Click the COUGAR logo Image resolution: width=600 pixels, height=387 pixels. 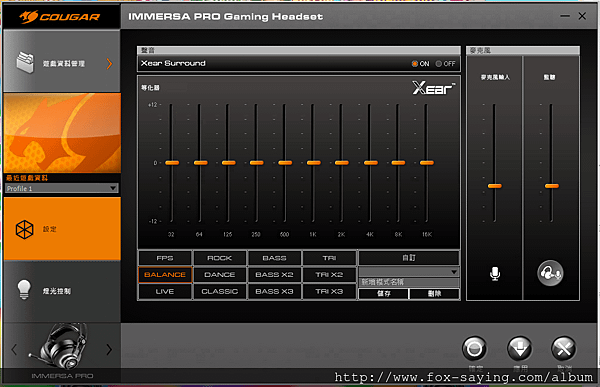(60, 16)
